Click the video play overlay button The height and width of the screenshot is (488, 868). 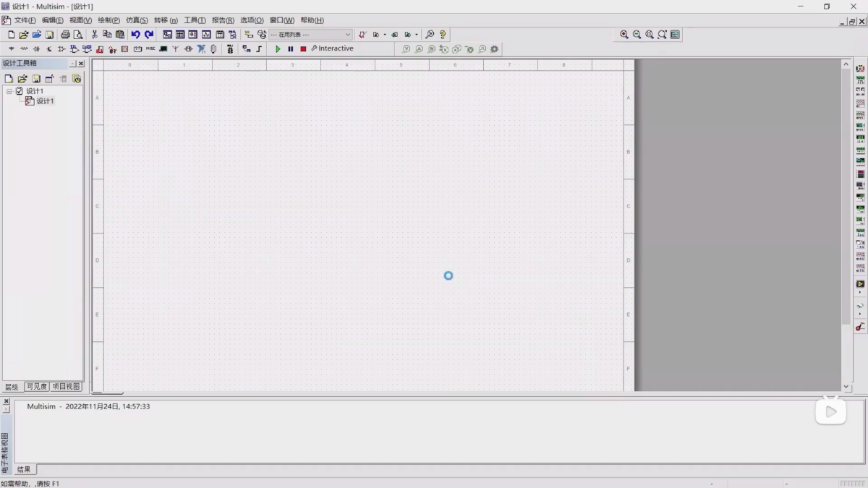point(831,411)
